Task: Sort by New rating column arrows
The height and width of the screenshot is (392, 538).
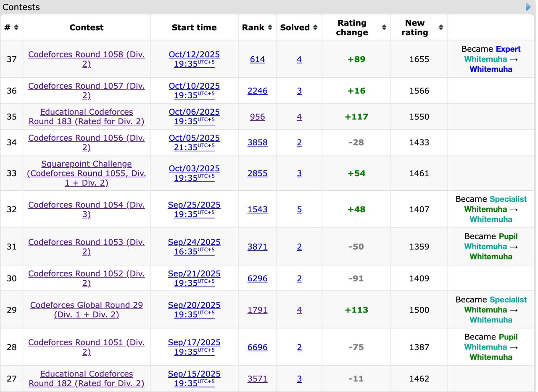Action: [x=440, y=27]
